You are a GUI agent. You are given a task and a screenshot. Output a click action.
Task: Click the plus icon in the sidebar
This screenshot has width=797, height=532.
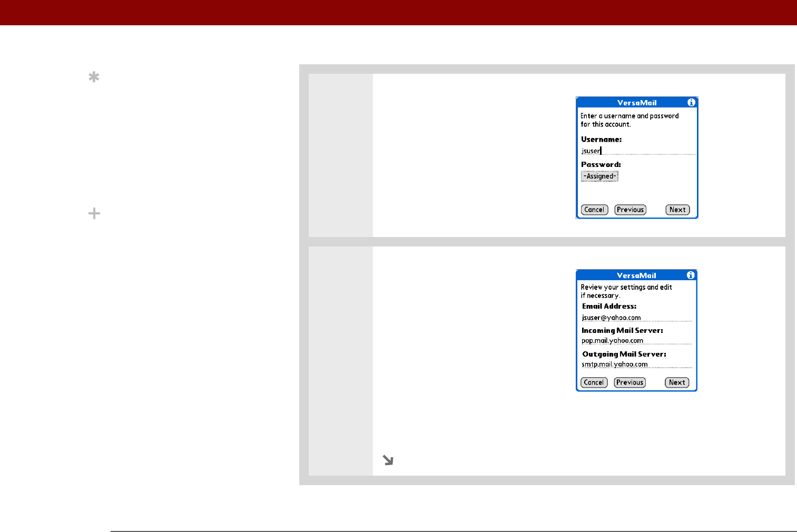(94, 213)
